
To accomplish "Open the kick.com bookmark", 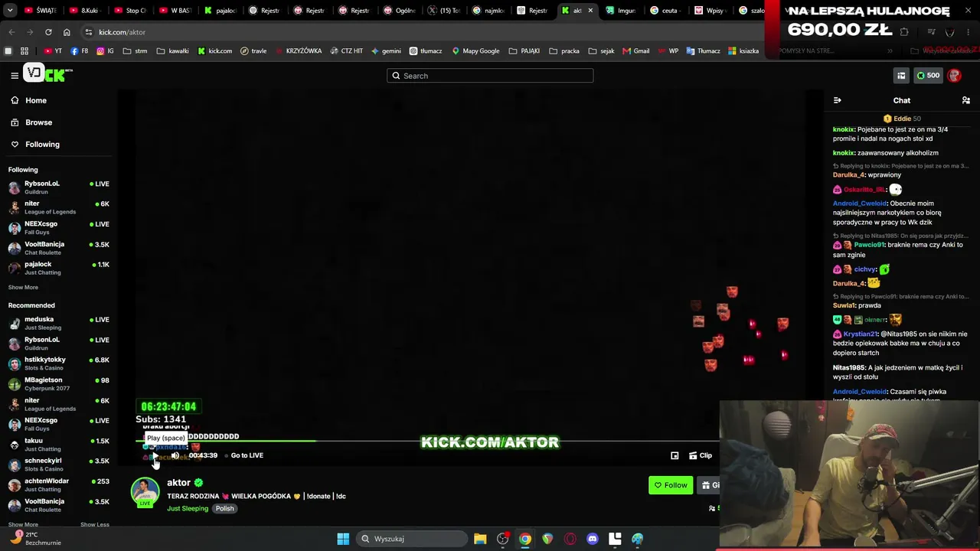I will click(215, 51).
